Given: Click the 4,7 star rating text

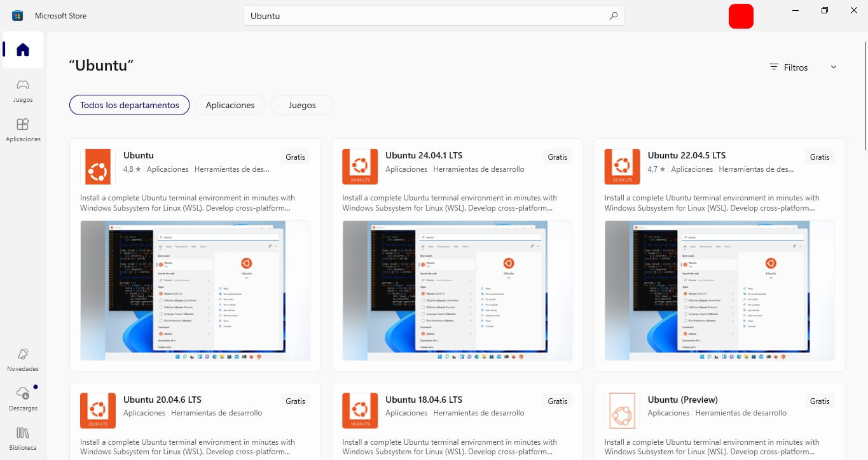Looking at the screenshot, I should tap(656, 169).
